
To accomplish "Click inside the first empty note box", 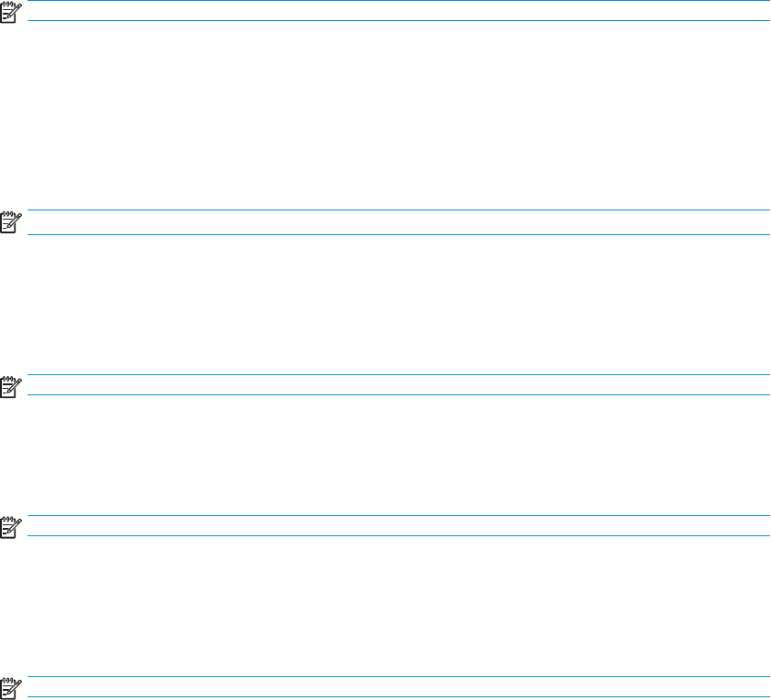I will [398, 10].
